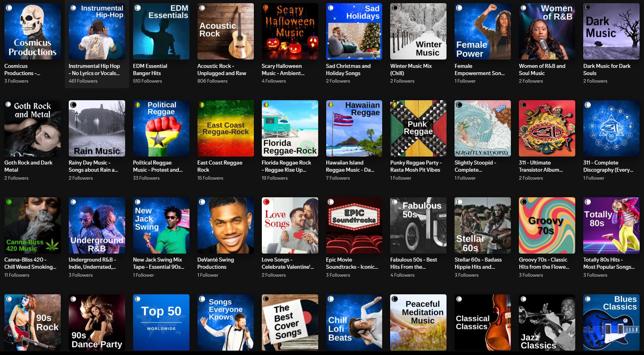The height and width of the screenshot is (355, 644).
Task: Click '33 Followers' under Political Reggae Music
Action: [x=146, y=178]
